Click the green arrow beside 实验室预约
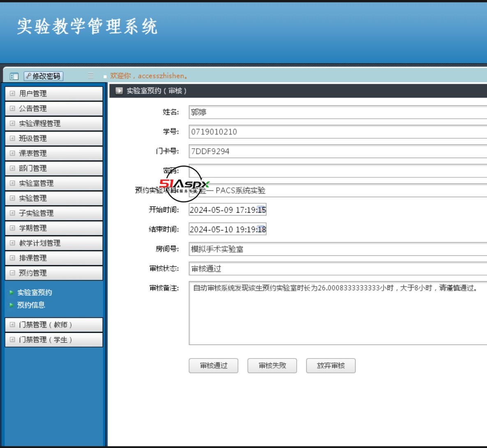The width and height of the screenshot is (487, 448). 12,292
